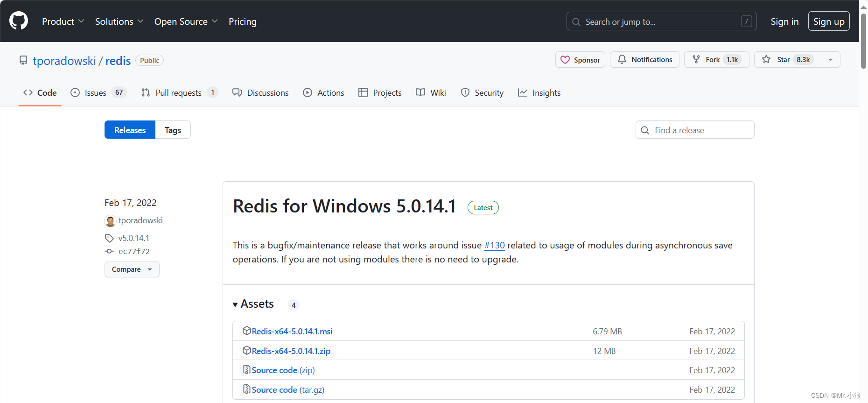
Task: Click the Notifications button
Action: (x=644, y=60)
